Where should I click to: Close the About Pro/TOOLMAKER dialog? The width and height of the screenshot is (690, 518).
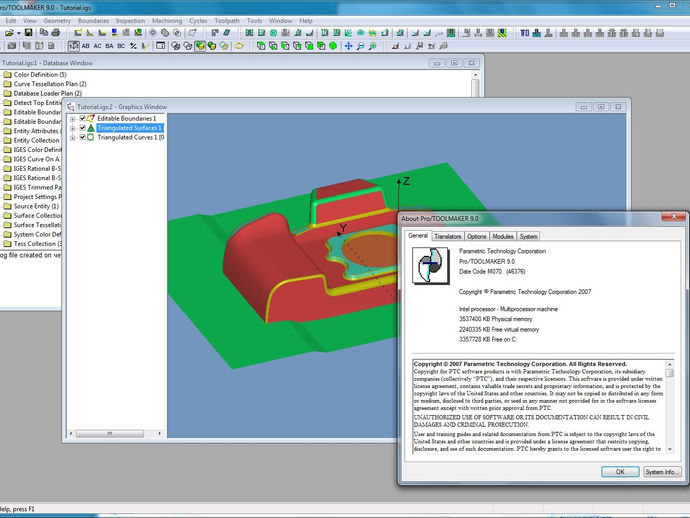674,216
